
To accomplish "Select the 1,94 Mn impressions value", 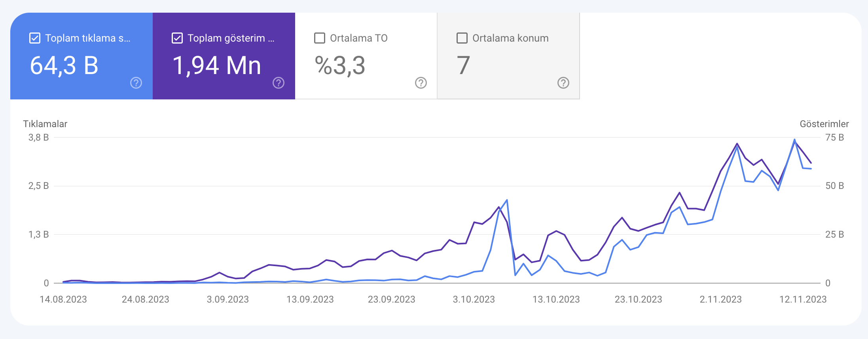I will click(x=217, y=65).
